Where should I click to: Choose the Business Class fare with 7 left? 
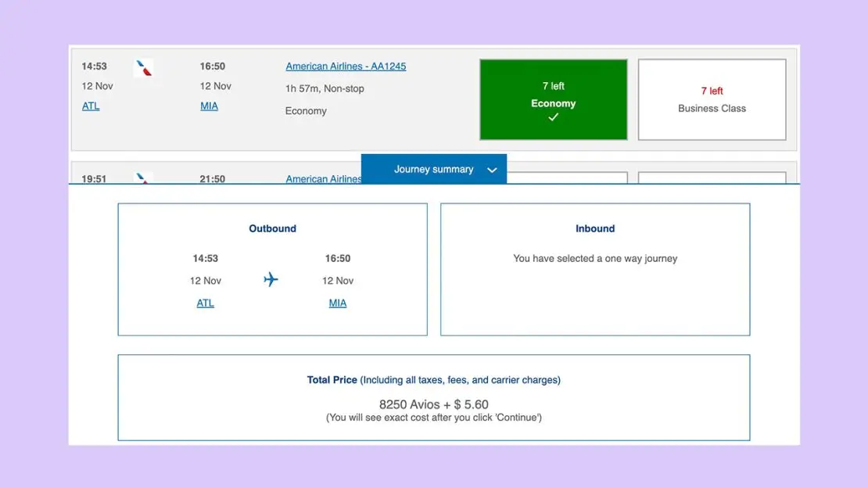(712, 99)
